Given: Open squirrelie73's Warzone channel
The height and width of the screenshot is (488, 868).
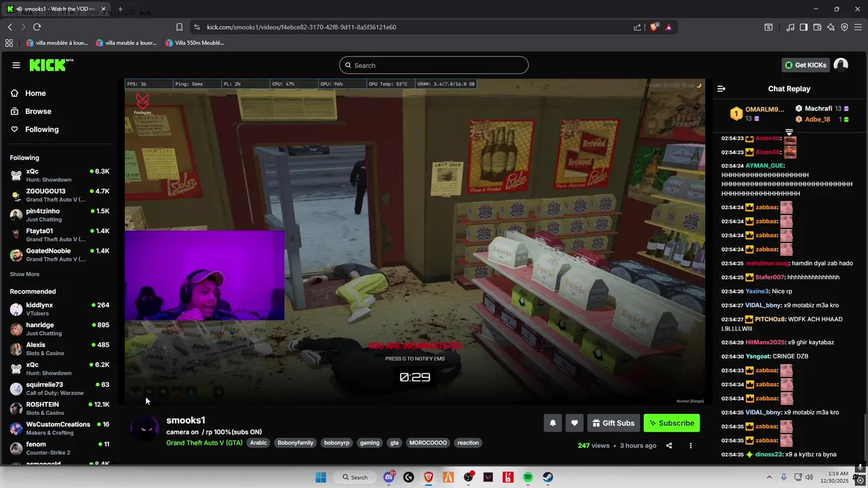Looking at the screenshot, I should [x=60, y=388].
